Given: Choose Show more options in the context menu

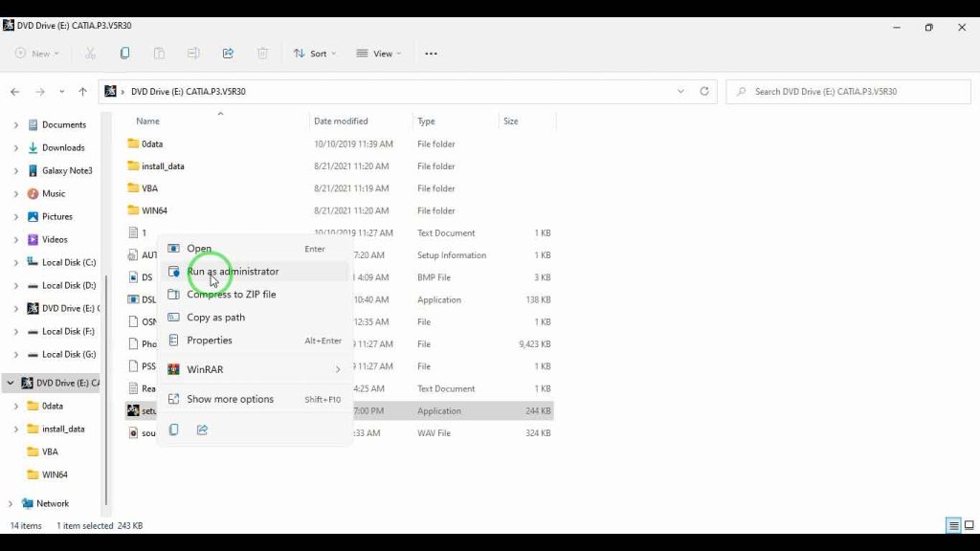Looking at the screenshot, I should pos(230,399).
